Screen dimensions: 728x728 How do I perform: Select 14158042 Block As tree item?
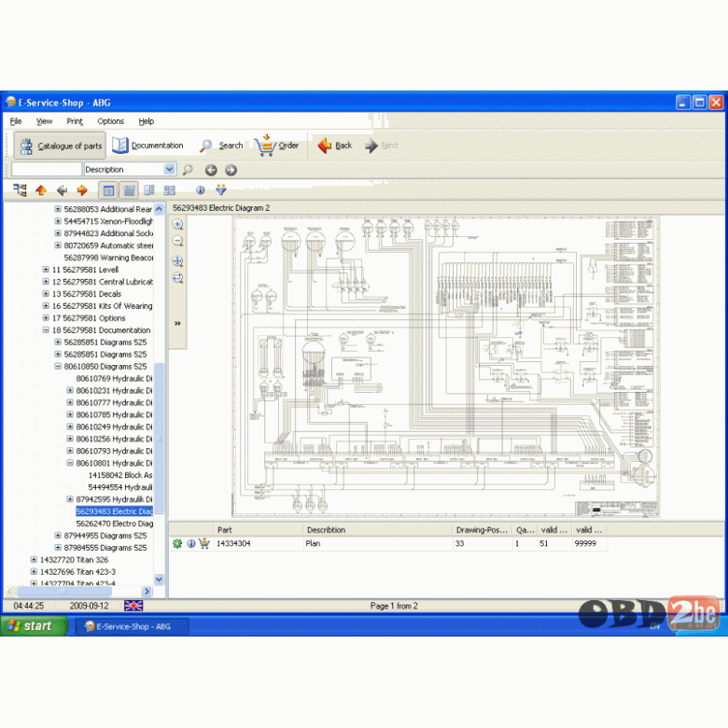point(120,475)
